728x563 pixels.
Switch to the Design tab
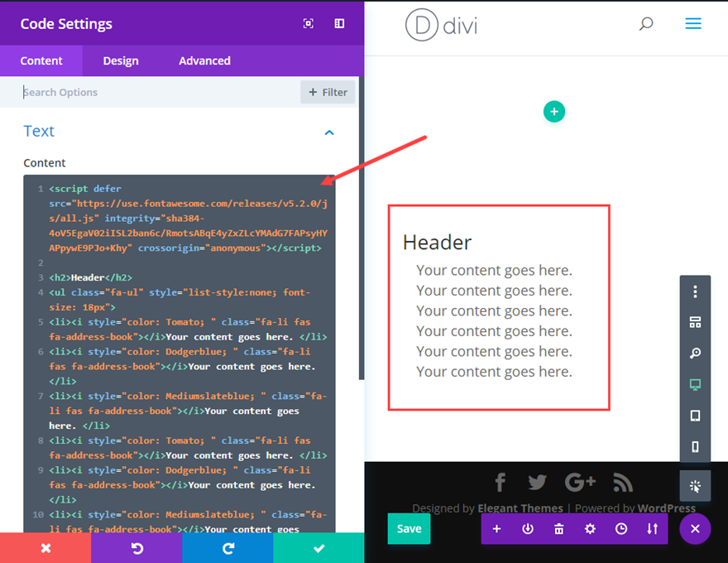(x=121, y=60)
